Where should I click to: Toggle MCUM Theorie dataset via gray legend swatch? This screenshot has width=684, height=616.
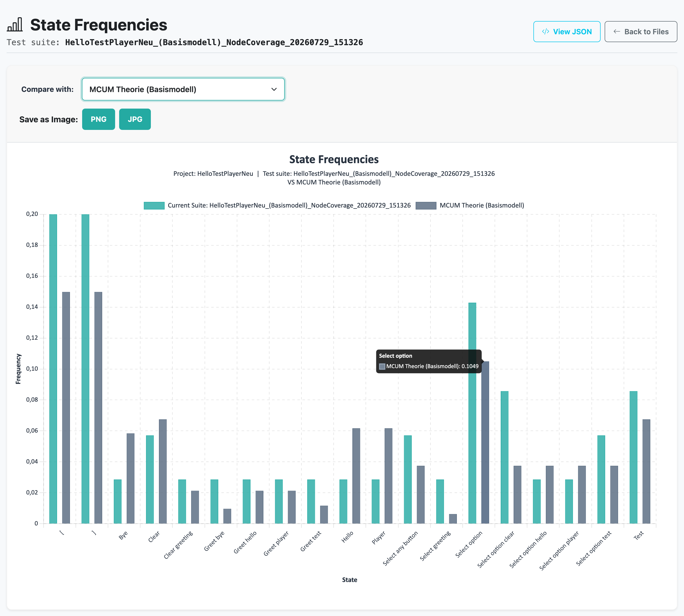tap(426, 206)
